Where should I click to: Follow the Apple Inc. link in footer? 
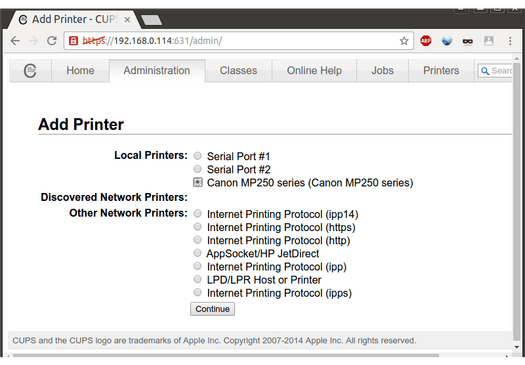pyautogui.click(x=202, y=341)
